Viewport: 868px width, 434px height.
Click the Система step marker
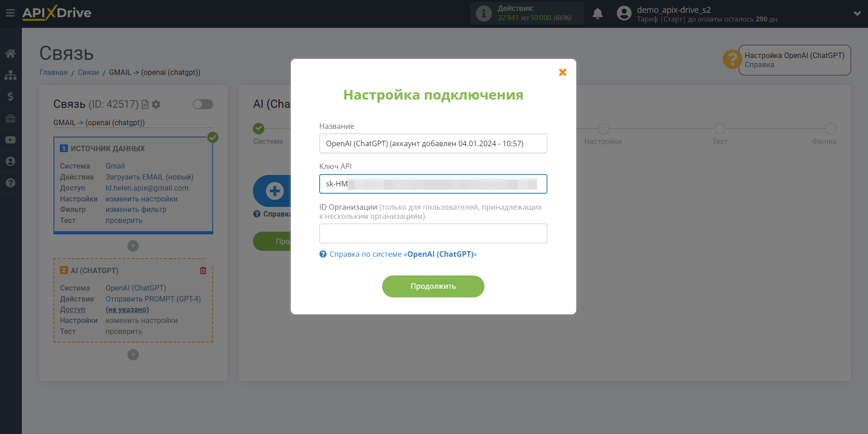point(259,128)
